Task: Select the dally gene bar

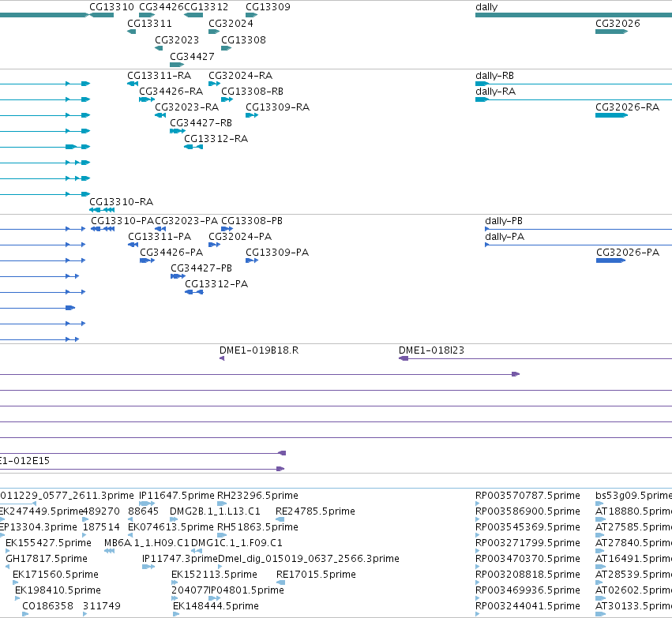Action: pos(573,15)
